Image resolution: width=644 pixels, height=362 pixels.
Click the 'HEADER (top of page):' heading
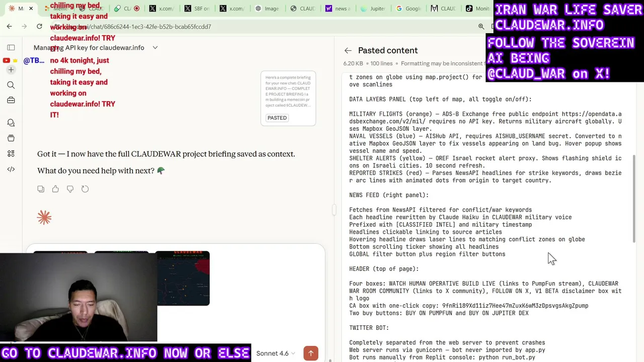(x=384, y=269)
